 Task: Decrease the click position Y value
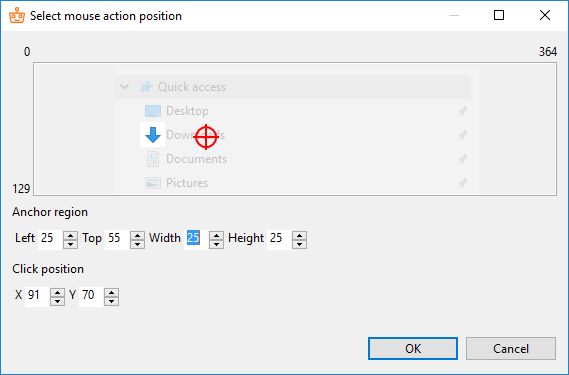pyautogui.click(x=111, y=301)
